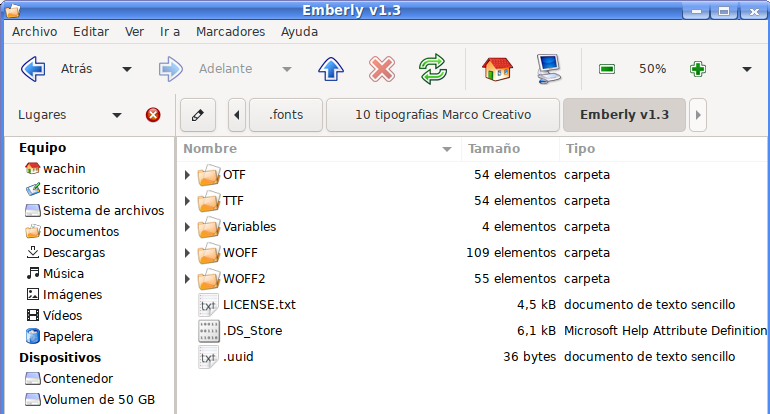Go up to the parent folder

pos(330,69)
